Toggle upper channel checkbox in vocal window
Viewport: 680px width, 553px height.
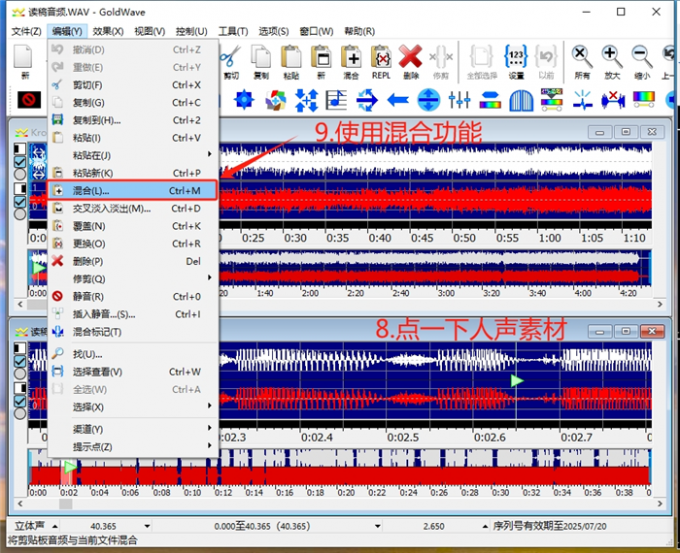point(20,361)
